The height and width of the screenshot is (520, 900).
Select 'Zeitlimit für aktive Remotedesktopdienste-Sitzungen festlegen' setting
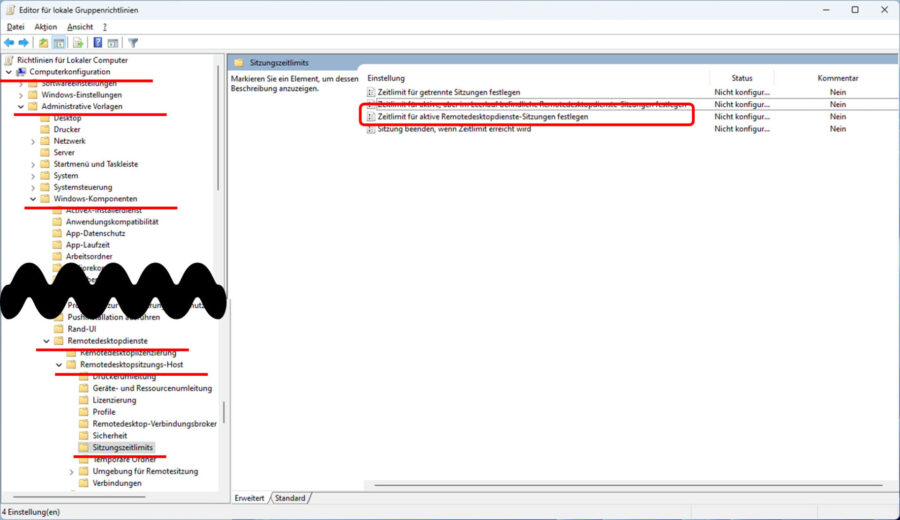[483, 117]
